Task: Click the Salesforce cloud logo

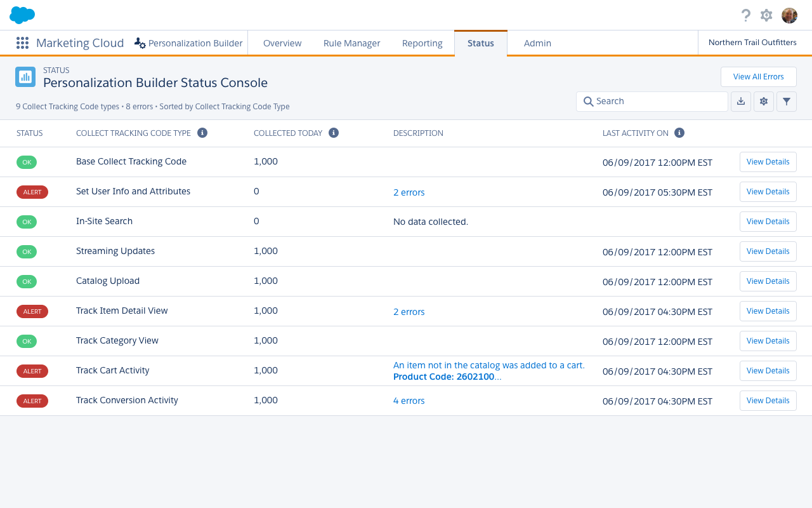Action: 22,15
